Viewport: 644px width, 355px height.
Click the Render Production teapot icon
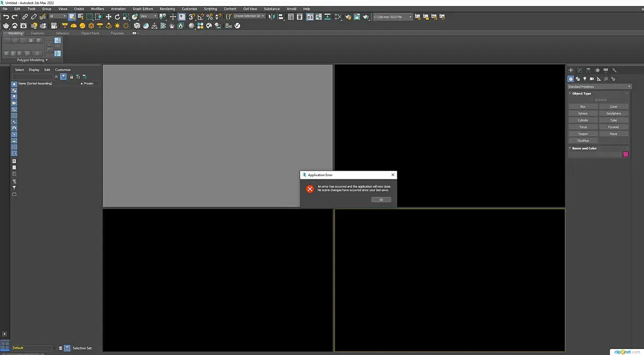pos(366,17)
